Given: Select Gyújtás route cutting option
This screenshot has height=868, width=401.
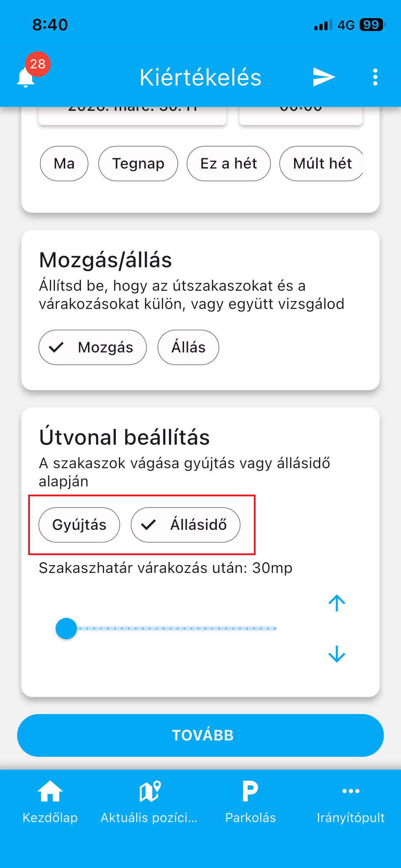Looking at the screenshot, I should point(79,525).
